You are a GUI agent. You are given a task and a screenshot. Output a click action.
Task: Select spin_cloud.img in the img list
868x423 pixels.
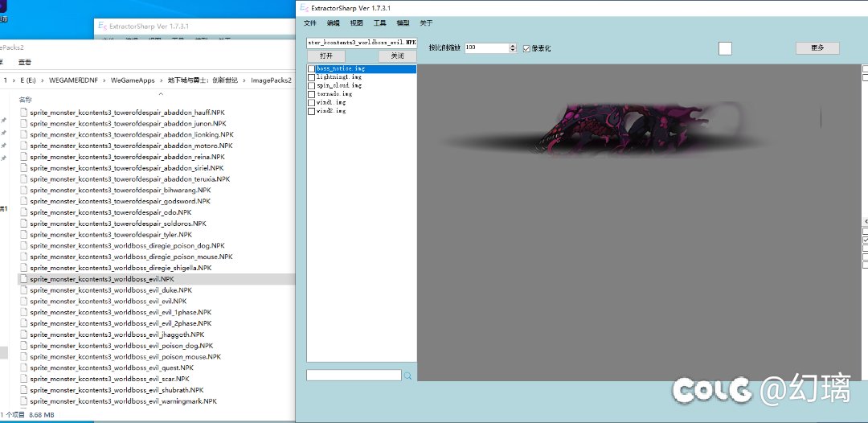339,86
